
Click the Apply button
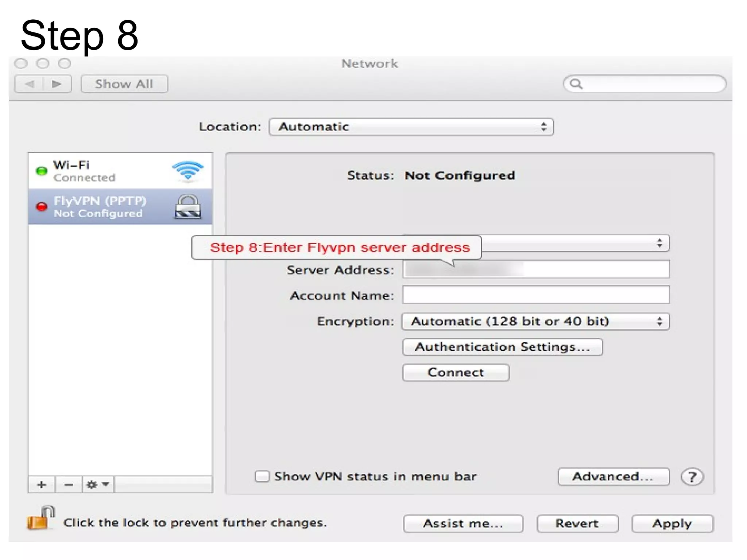(x=672, y=524)
